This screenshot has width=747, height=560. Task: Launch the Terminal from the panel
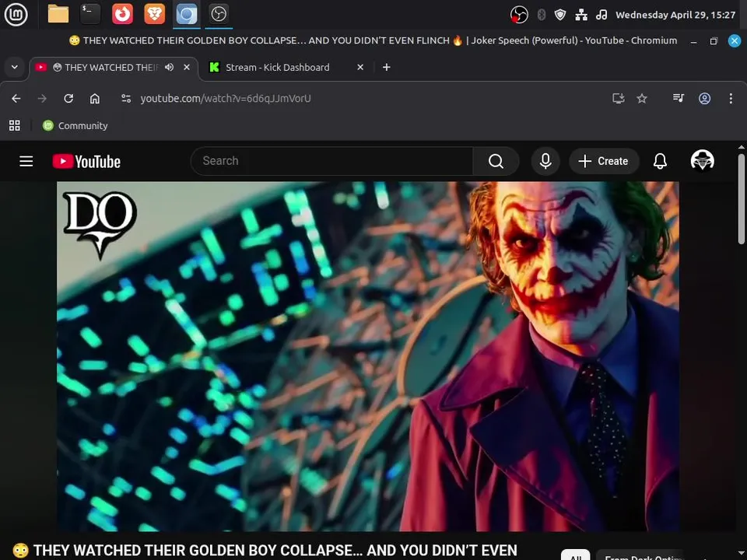(90, 14)
